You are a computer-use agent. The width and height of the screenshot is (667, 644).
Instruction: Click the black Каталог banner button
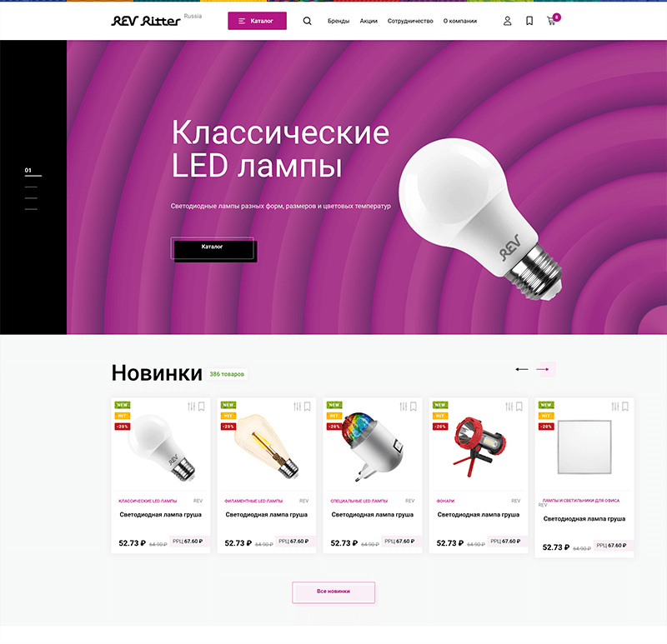point(212,247)
